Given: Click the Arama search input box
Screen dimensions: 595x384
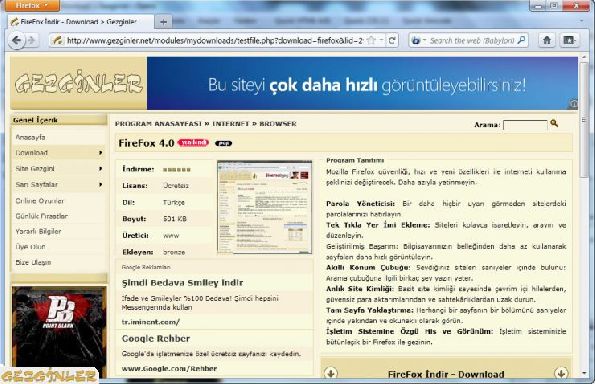Looking at the screenshot, I should pyautogui.click(x=525, y=125).
